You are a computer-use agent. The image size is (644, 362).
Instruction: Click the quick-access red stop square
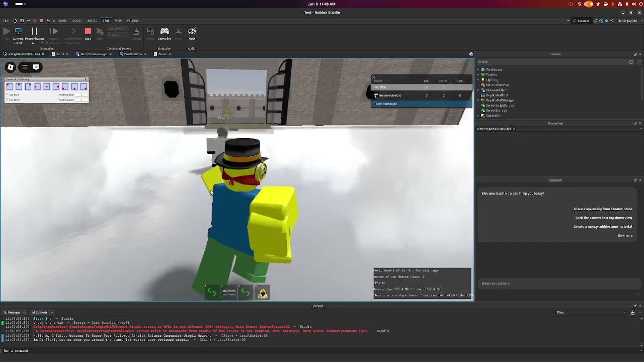(x=41, y=21)
